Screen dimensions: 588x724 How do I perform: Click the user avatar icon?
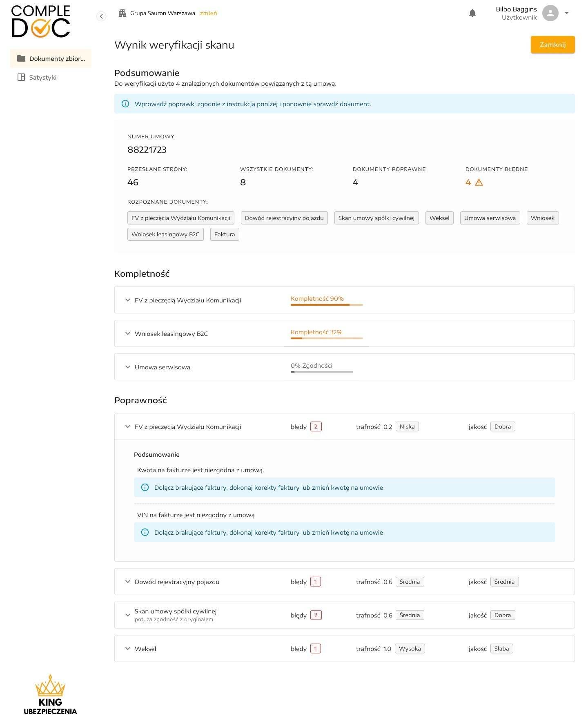pyautogui.click(x=550, y=13)
